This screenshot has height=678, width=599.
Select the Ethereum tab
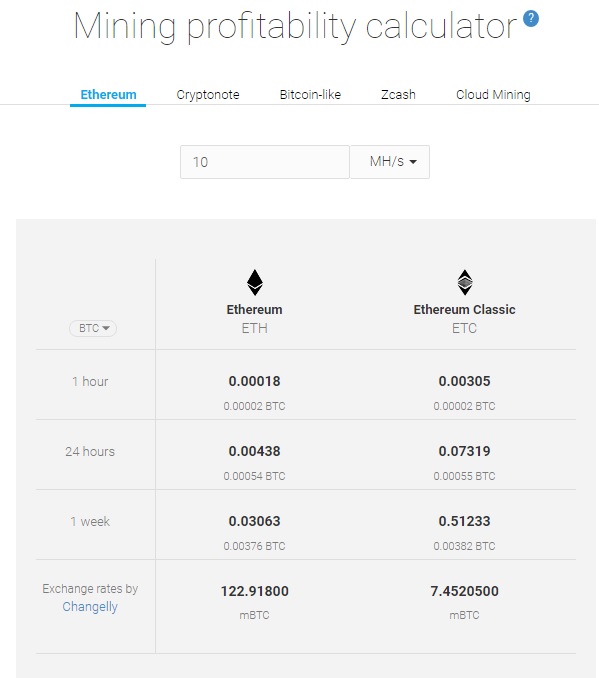coord(108,94)
